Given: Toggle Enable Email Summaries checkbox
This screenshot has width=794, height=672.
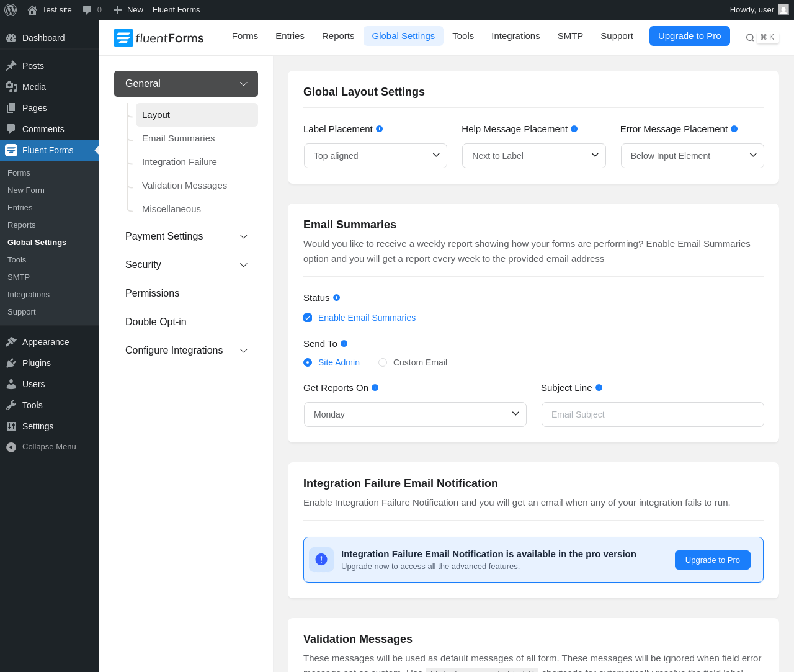Looking at the screenshot, I should tap(308, 318).
